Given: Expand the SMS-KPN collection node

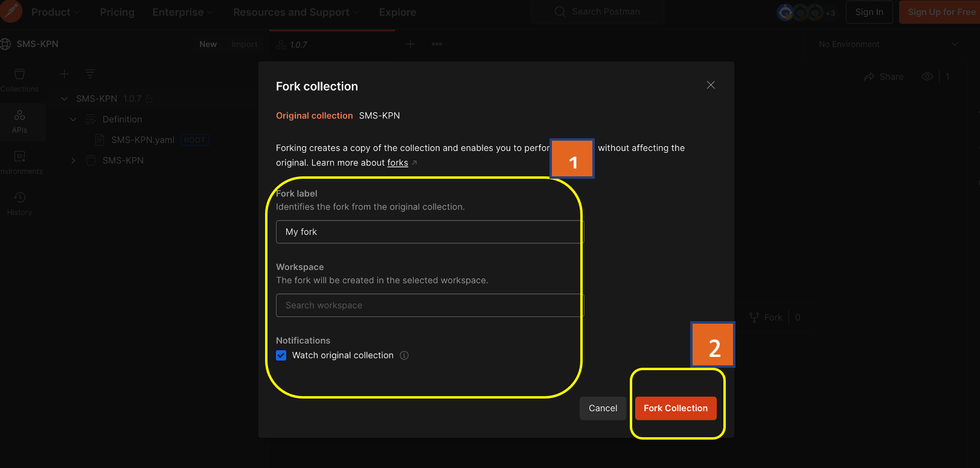Looking at the screenshot, I should click(x=73, y=161).
